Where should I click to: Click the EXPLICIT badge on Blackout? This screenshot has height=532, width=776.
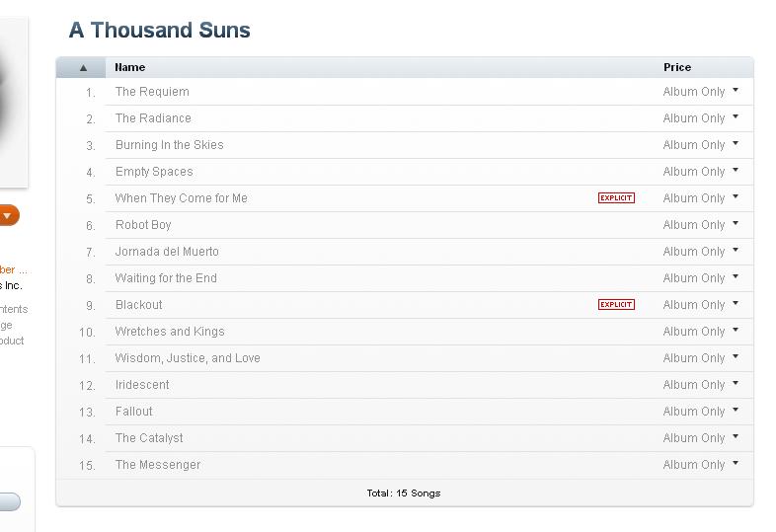point(616,304)
